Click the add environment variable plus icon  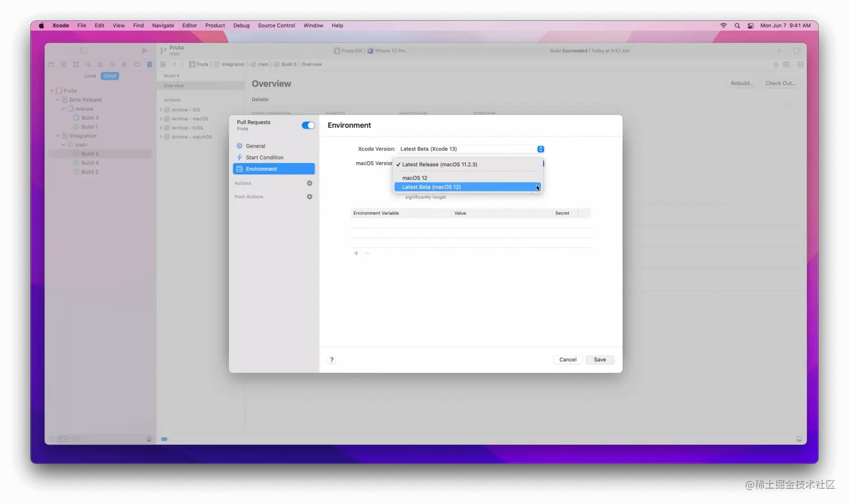click(x=356, y=253)
